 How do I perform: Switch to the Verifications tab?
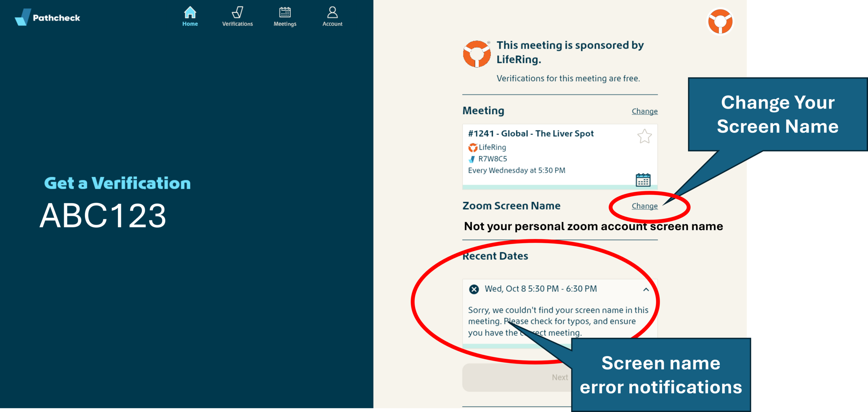[237, 16]
